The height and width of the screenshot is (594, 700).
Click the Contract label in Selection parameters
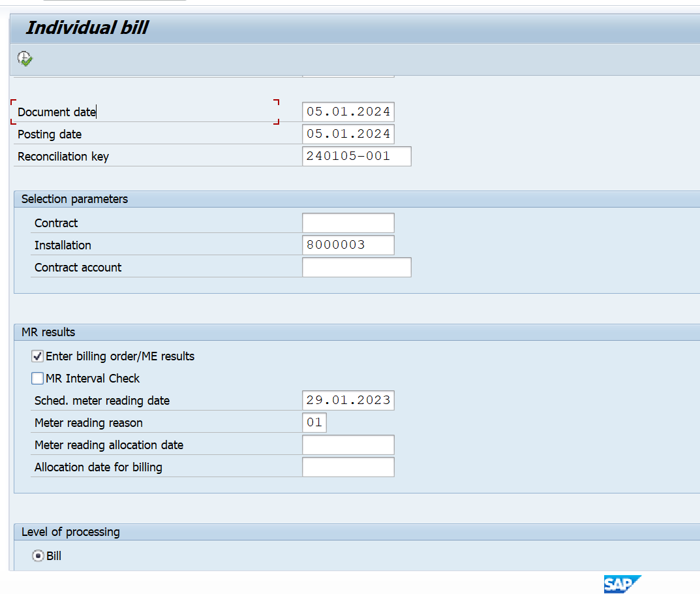(x=56, y=223)
